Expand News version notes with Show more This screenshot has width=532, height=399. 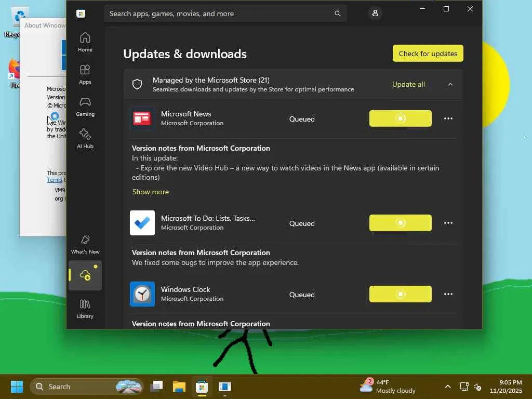click(x=150, y=192)
